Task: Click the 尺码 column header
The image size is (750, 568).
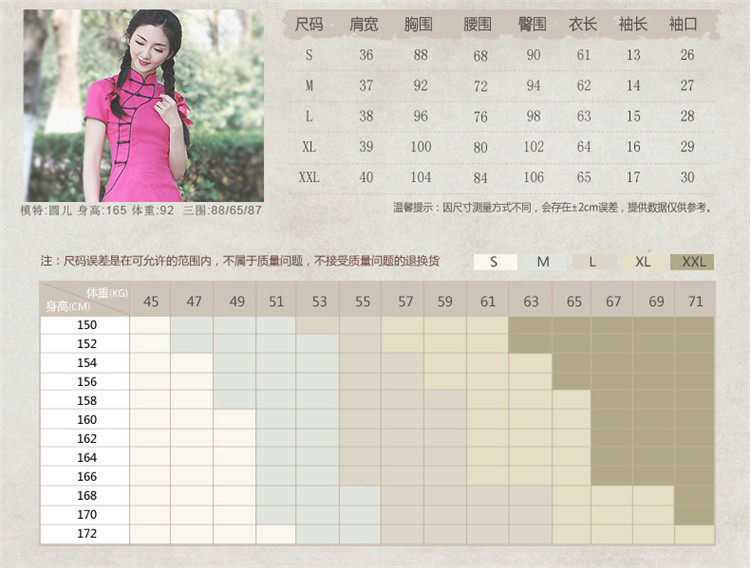Action: point(309,24)
